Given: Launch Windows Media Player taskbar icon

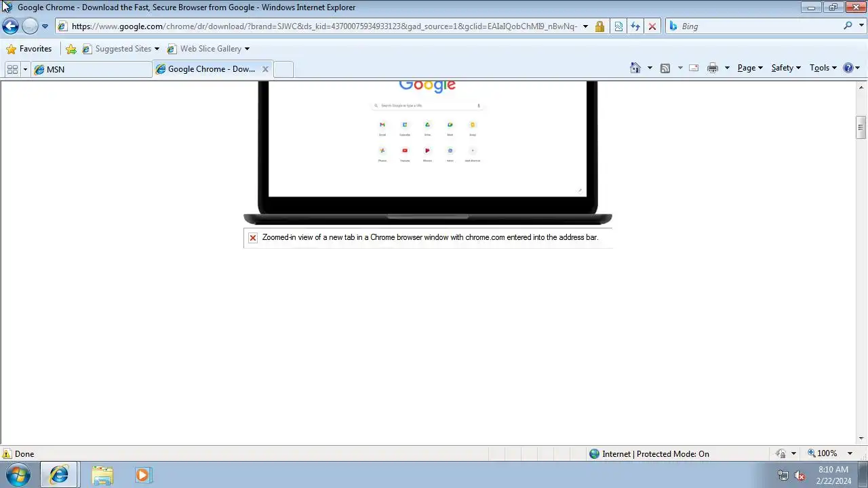Looking at the screenshot, I should click(x=142, y=475).
